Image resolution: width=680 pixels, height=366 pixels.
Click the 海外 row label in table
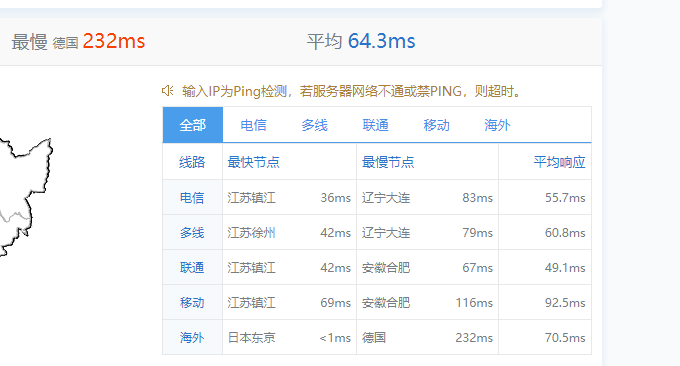coord(192,337)
